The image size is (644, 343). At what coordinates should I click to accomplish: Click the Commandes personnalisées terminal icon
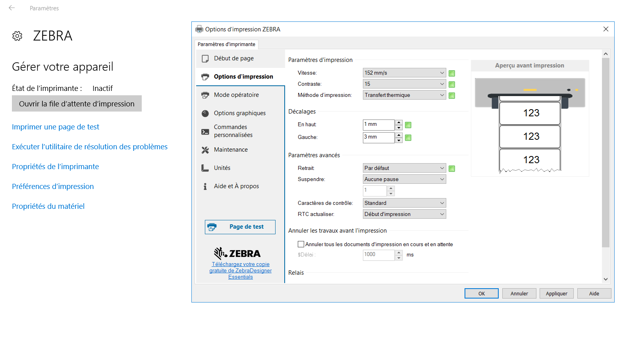pyautogui.click(x=205, y=132)
